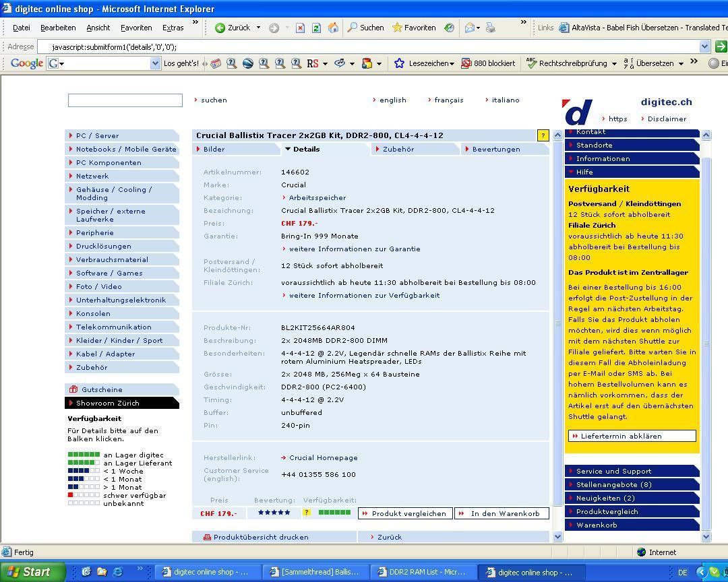Open the Suchen search pane

[x=366, y=28]
